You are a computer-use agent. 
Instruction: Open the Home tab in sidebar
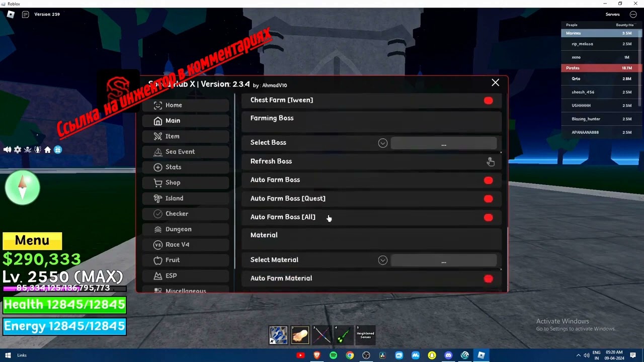(186, 105)
